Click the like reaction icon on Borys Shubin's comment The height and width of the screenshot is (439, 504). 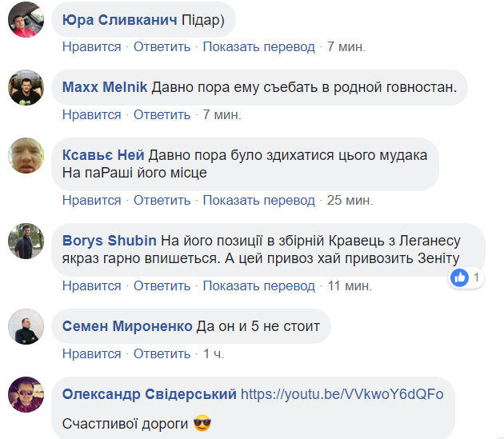[459, 277]
